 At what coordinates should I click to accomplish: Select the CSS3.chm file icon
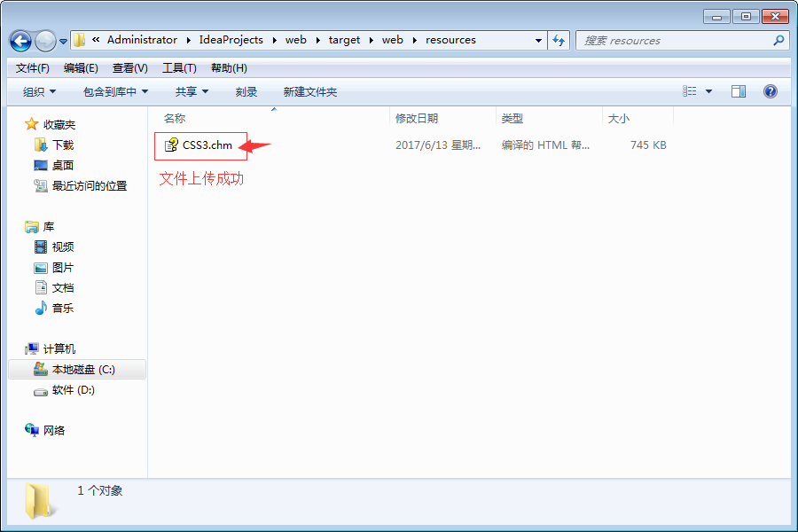point(171,145)
